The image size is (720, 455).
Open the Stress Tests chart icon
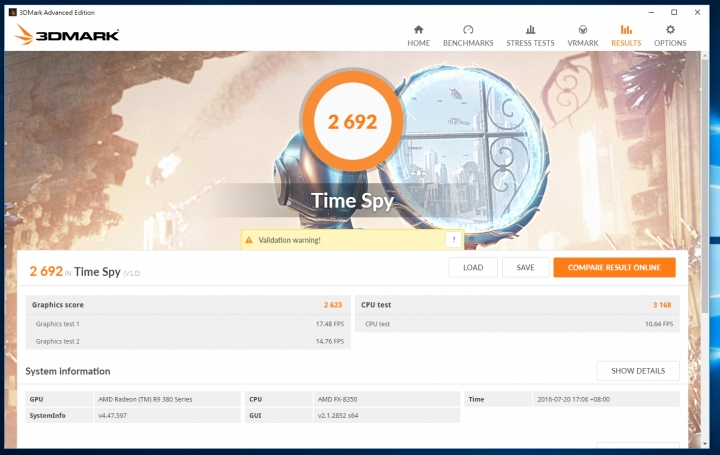tap(530, 30)
